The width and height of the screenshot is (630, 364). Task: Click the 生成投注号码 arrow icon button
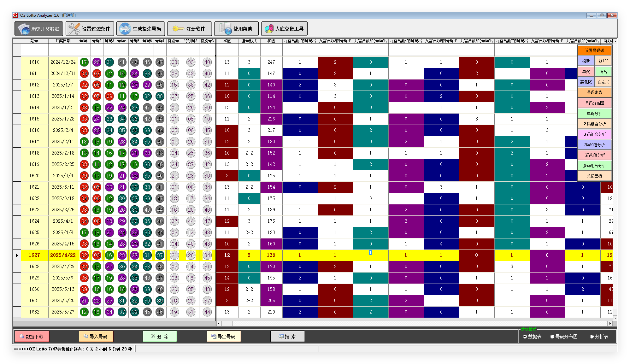[x=140, y=29]
